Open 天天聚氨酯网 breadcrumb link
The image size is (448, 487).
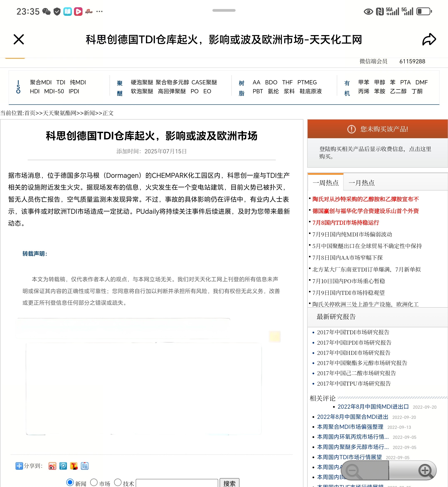pos(60,113)
